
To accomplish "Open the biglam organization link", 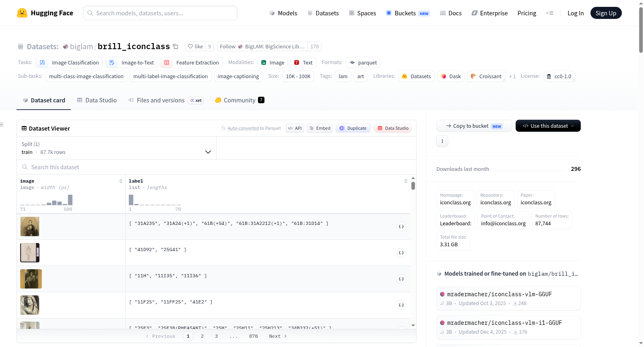I will 81,46.
